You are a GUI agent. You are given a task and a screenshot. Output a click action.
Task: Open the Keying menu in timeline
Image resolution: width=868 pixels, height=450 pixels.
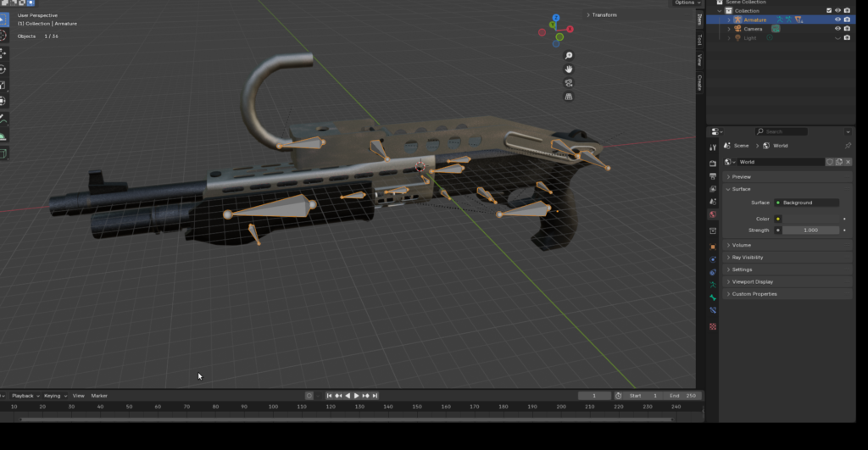55,396
